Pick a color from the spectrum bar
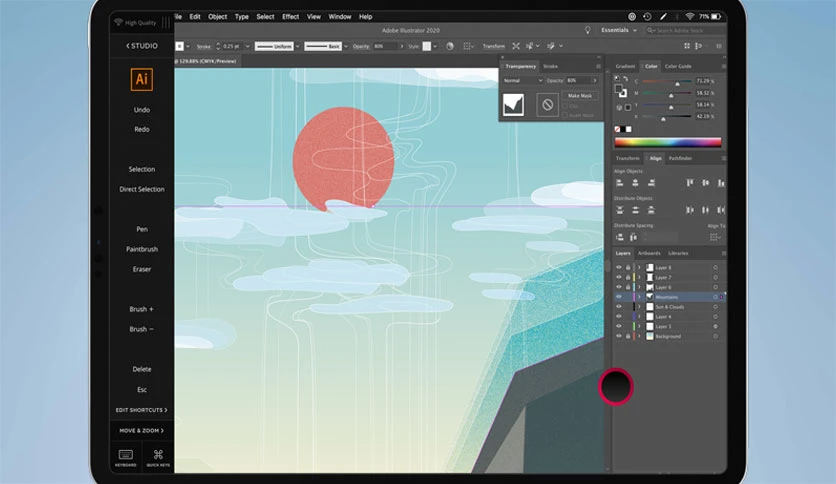This screenshot has height=484, width=836. click(x=668, y=142)
